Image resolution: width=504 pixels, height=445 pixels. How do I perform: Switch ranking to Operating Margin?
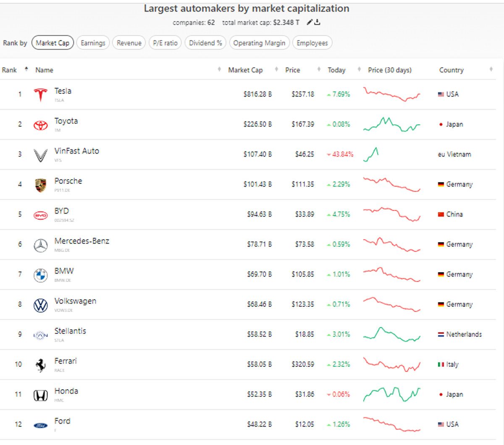click(x=259, y=43)
